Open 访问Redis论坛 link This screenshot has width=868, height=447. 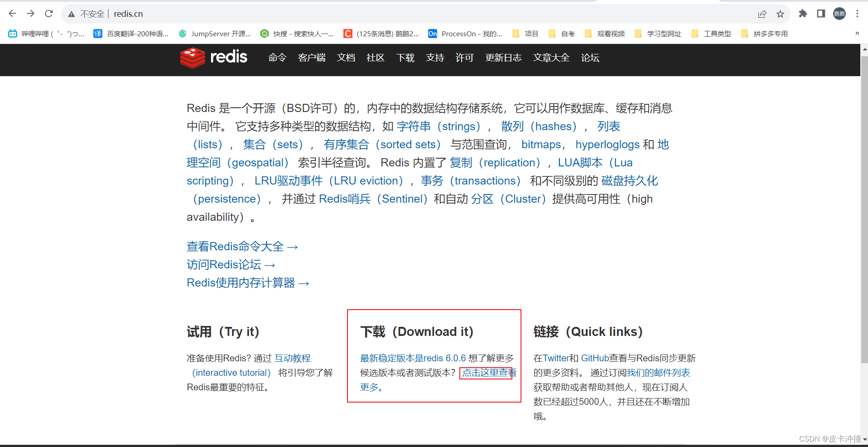231,264
